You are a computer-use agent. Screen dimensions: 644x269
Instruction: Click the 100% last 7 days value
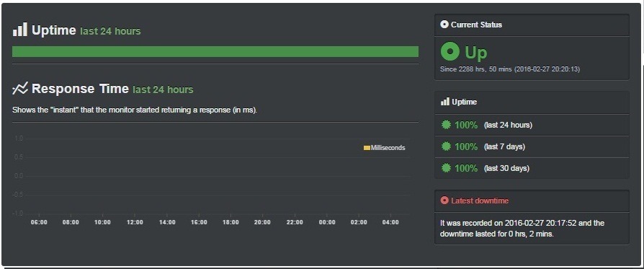(x=466, y=146)
